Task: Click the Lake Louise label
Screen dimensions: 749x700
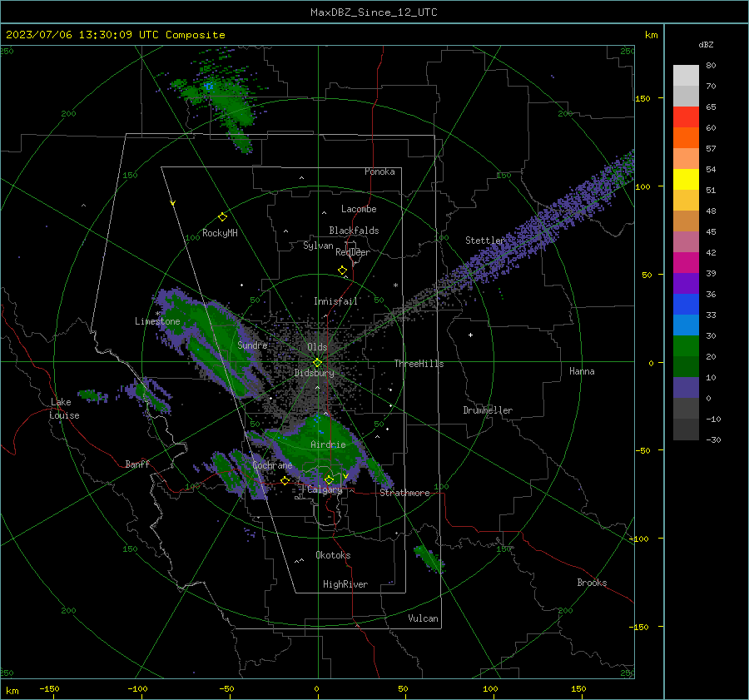Action: coord(64,409)
